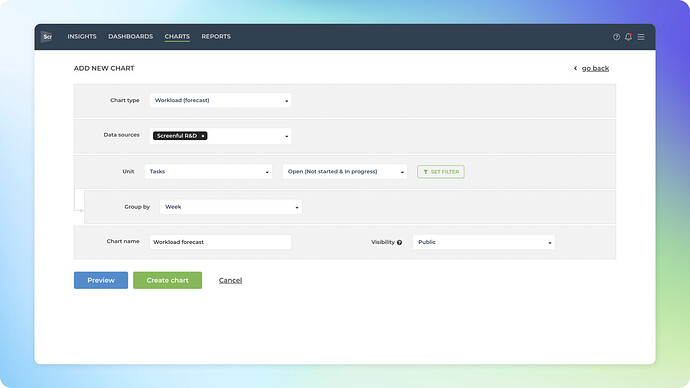
Task: Remove the Screenful R&D data source tag
Action: tap(203, 136)
